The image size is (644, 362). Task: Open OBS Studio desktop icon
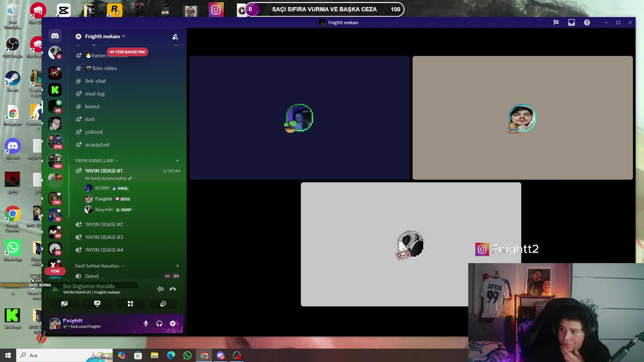13,47
